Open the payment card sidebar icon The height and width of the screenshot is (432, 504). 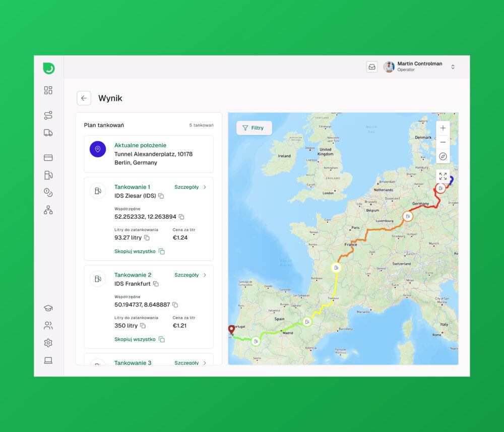[x=48, y=158]
